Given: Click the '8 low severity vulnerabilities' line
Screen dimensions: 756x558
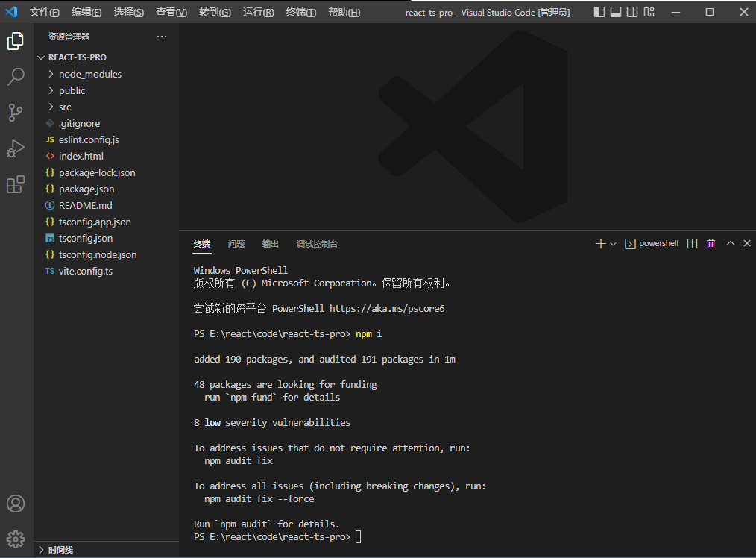Looking at the screenshot, I should (272, 422).
